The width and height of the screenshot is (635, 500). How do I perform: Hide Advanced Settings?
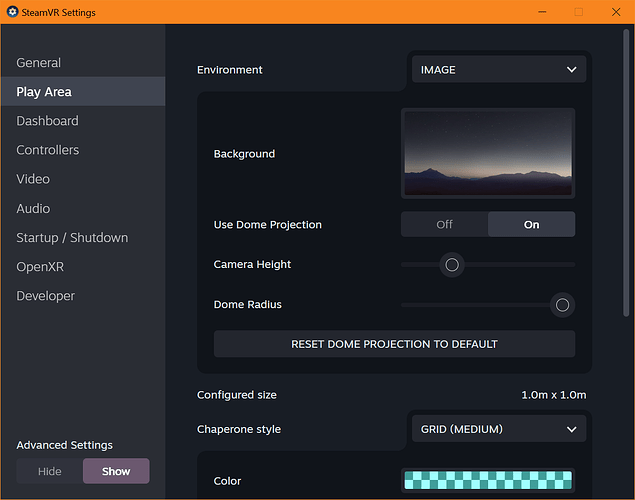(x=50, y=471)
